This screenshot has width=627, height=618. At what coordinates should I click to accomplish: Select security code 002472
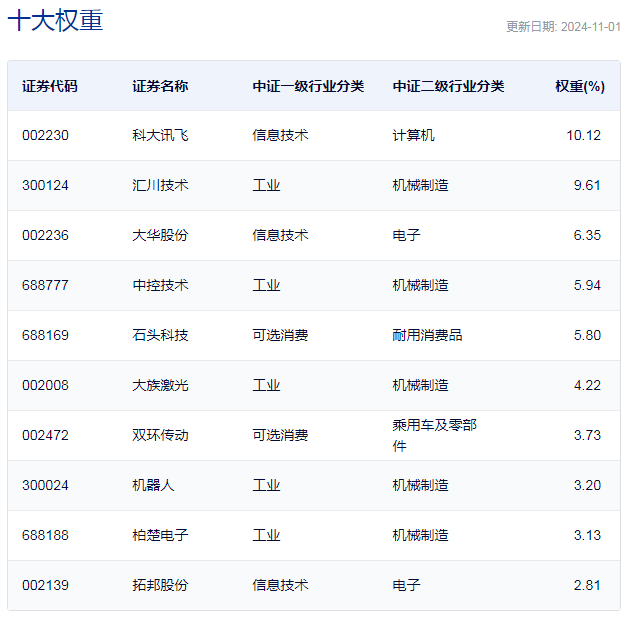[x=46, y=435]
